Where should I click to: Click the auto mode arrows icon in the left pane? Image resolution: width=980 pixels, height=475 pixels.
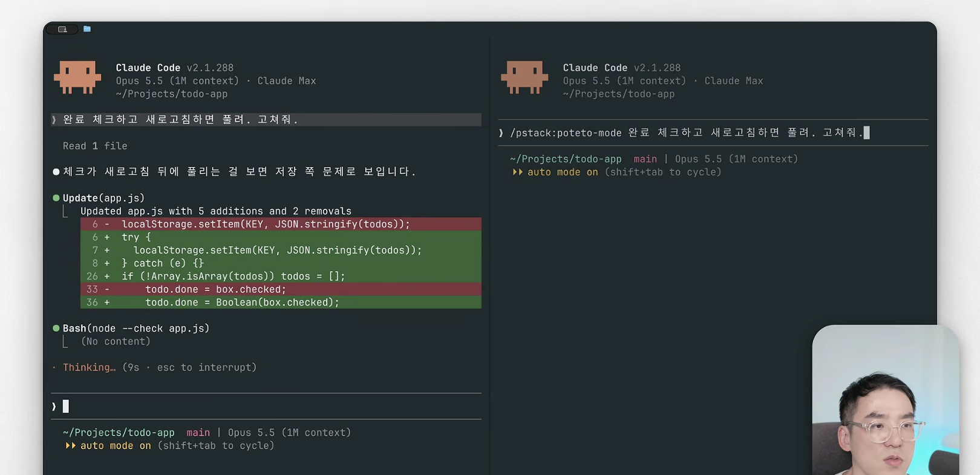tap(70, 445)
